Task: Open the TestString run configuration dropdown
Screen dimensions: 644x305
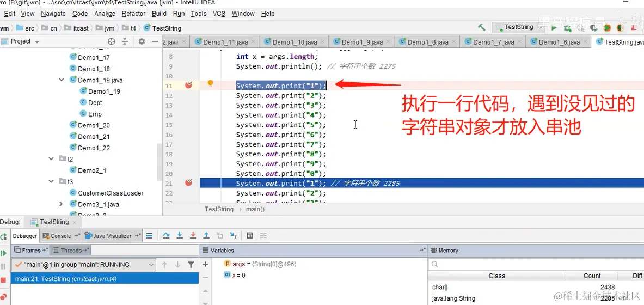Action: click(x=519, y=27)
